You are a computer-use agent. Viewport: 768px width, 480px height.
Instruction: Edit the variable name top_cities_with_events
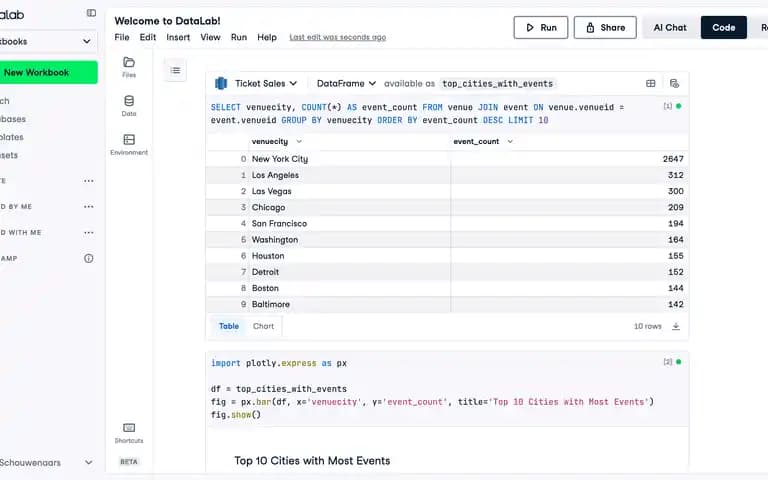tap(498, 84)
